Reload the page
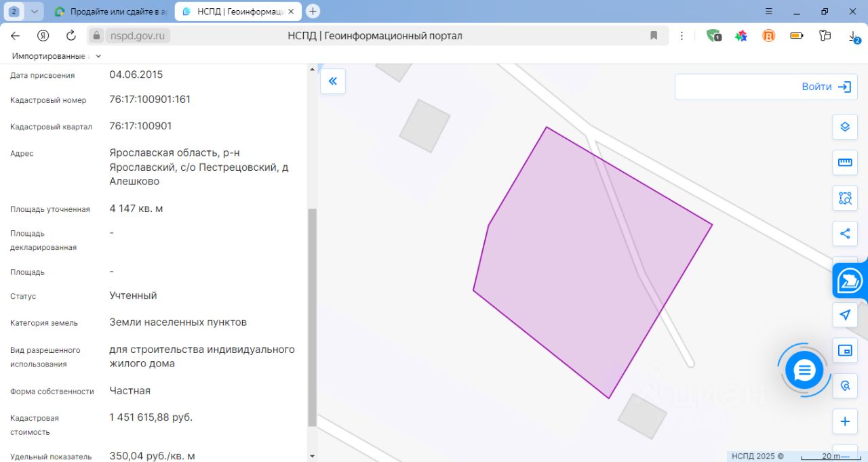Image resolution: width=868 pixels, height=462 pixels. point(71,36)
